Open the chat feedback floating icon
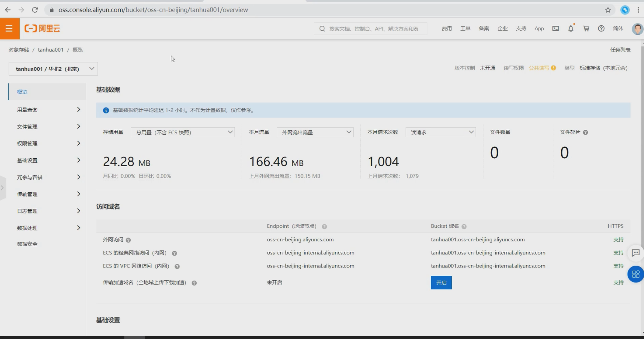 click(x=636, y=253)
